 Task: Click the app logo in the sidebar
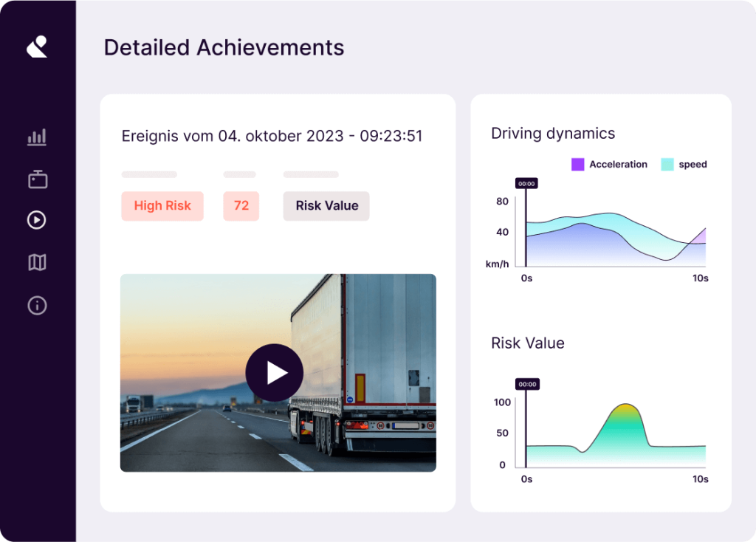coord(37,47)
